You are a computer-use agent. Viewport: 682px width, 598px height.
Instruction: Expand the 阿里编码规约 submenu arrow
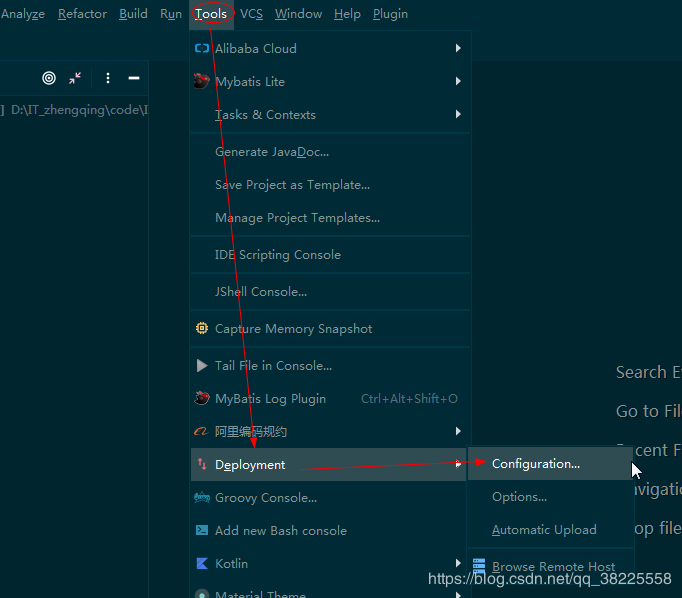[458, 431]
